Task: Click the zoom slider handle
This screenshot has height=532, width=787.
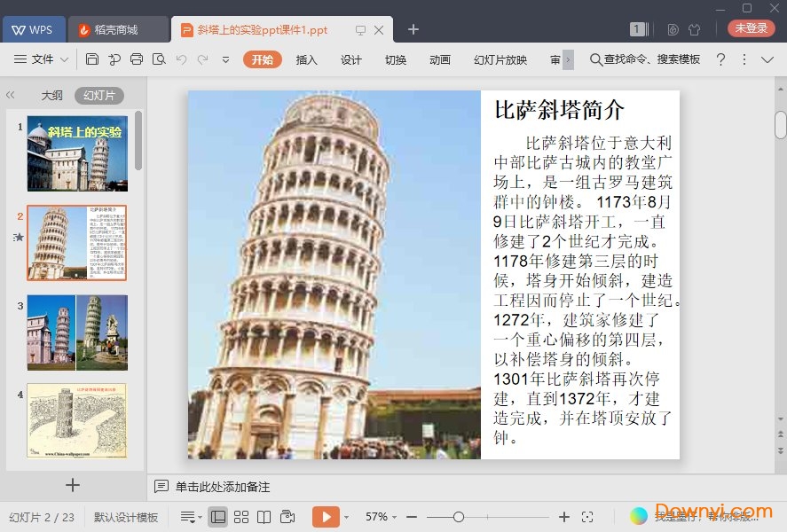Action: (459, 517)
